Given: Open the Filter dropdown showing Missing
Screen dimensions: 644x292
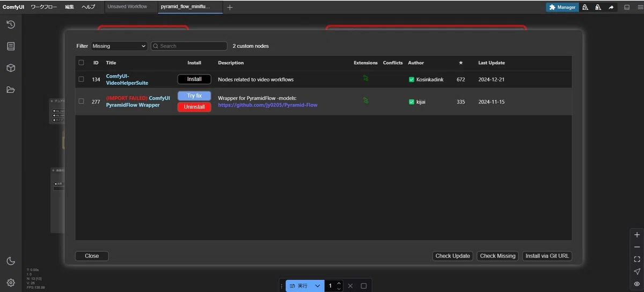Looking at the screenshot, I should [119, 46].
